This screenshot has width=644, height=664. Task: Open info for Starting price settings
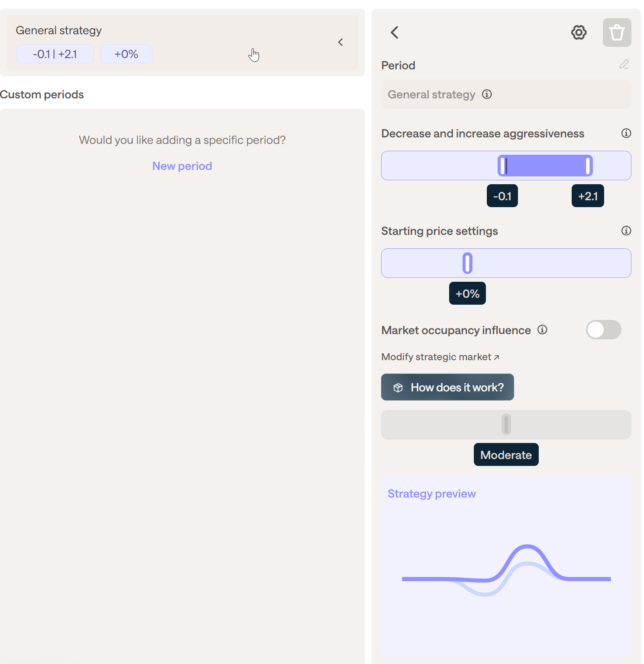(626, 231)
